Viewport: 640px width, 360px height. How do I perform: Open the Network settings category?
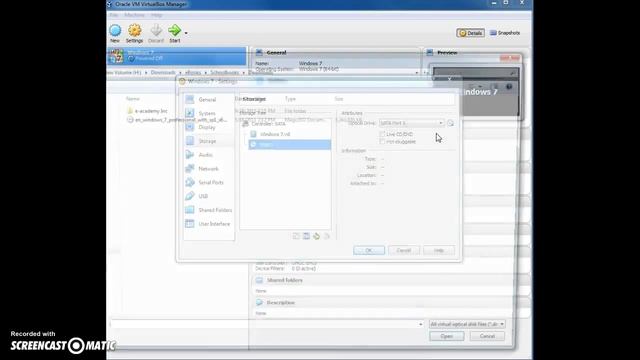tap(208, 169)
